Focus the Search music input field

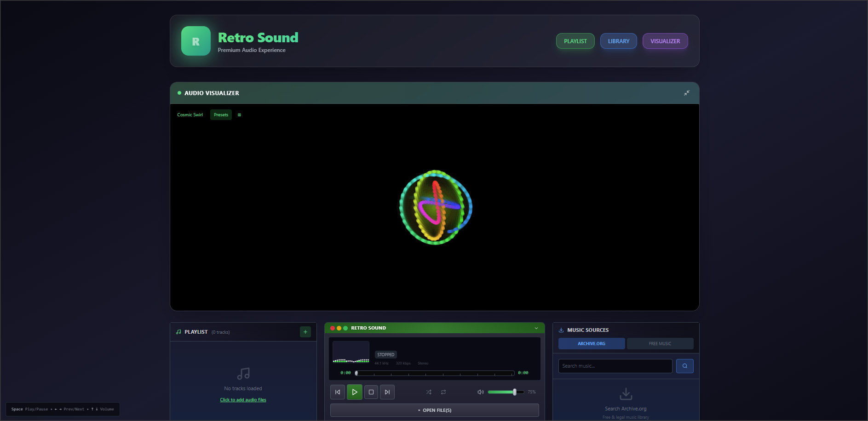(x=615, y=366)
